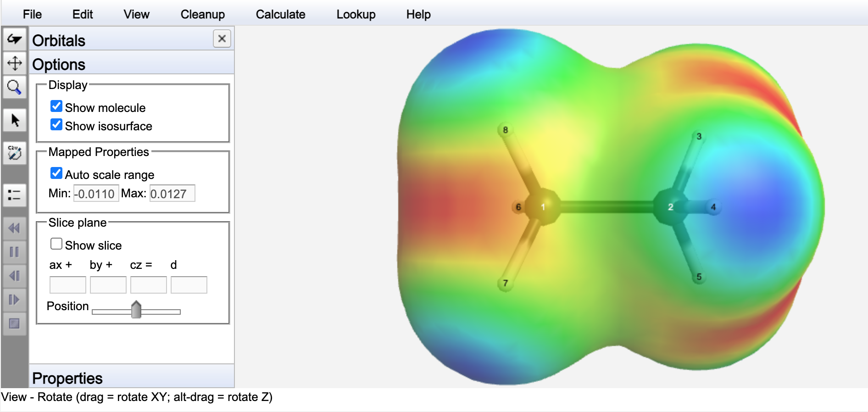Click the slice Position slider handle
This screenshot has height=412, width=868.
[x=136, y=310]
